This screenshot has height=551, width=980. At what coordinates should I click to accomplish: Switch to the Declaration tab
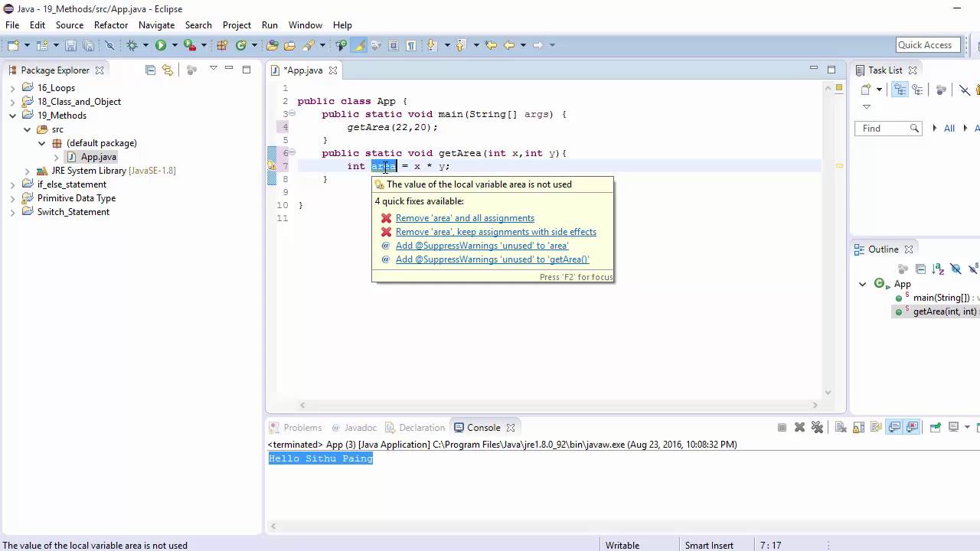coord(414,428)
